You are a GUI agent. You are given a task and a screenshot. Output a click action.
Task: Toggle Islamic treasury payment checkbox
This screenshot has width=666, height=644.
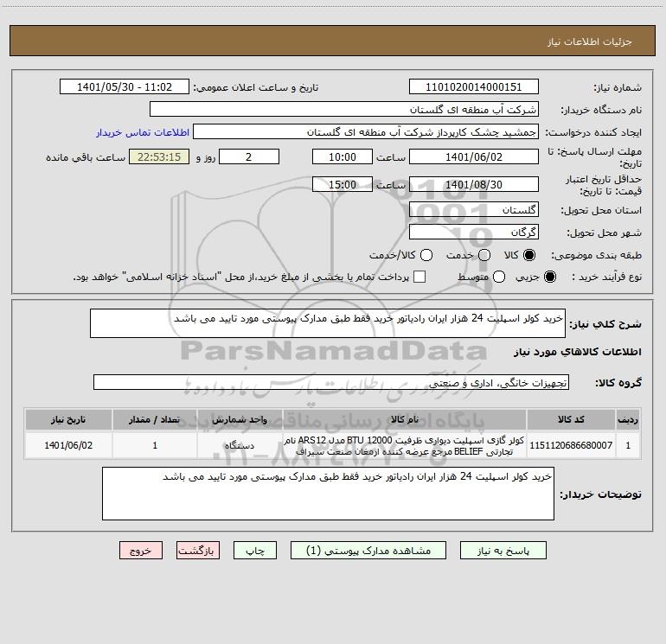pyautogui.click(x=419, y=277)
